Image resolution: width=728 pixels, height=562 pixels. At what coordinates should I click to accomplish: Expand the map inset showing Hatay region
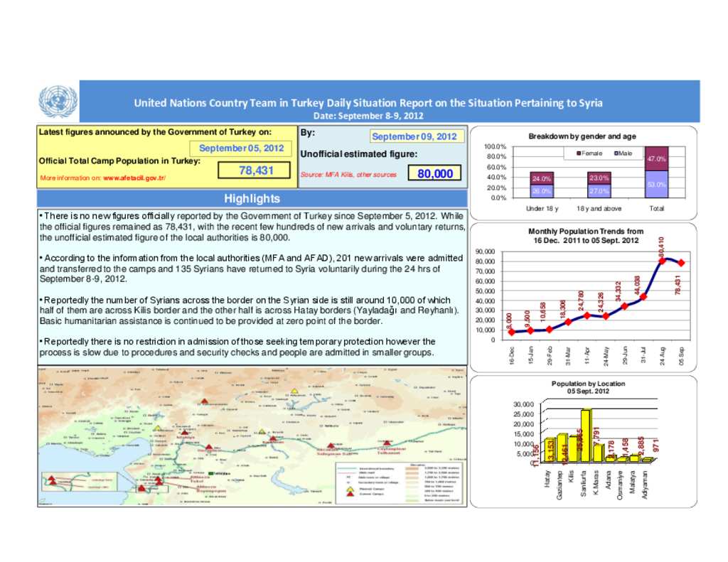coord(78,480)
